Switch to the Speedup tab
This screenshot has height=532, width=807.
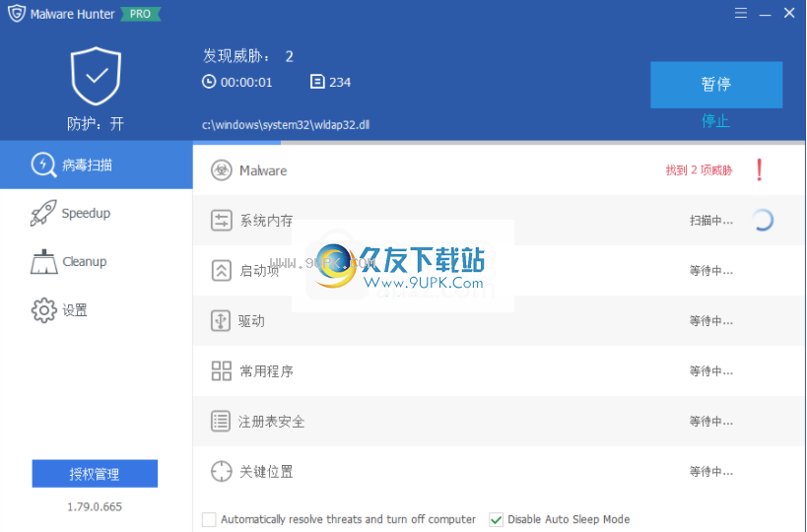97,213
